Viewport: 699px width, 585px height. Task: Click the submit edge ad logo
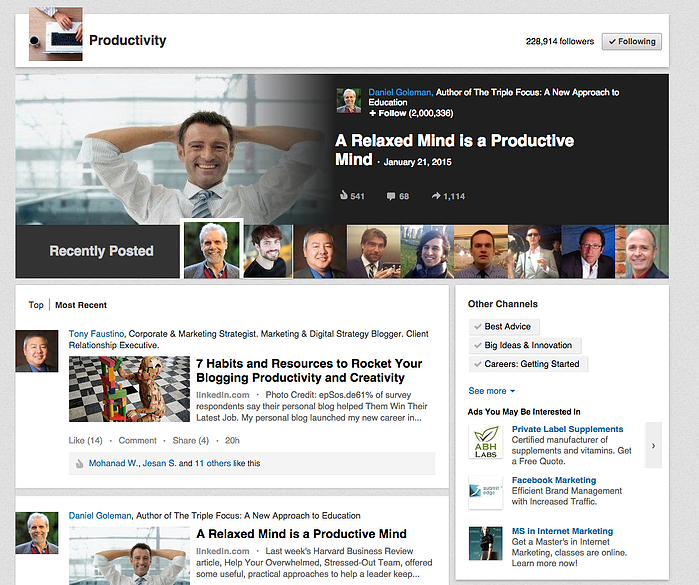pos(485,493)
